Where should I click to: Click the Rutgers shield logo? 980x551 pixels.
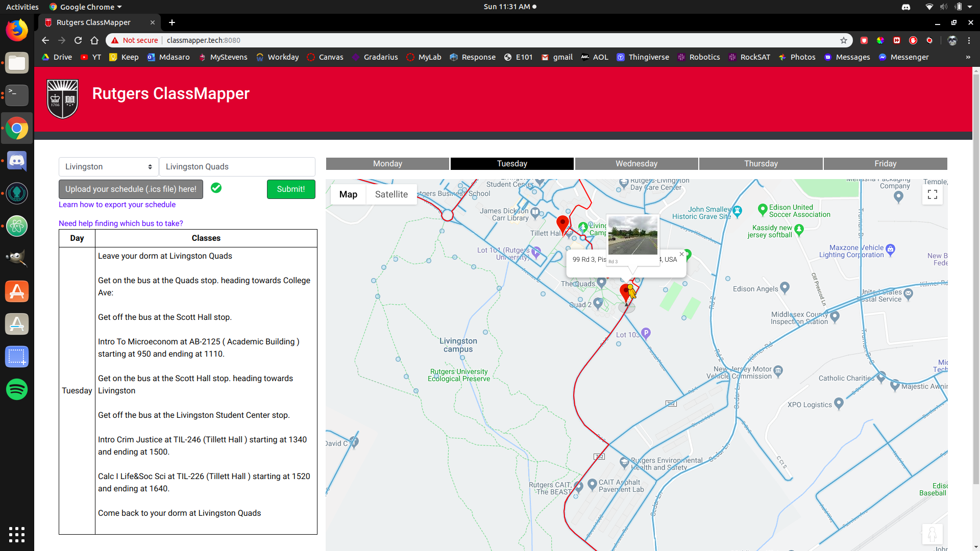coord(62,99)
